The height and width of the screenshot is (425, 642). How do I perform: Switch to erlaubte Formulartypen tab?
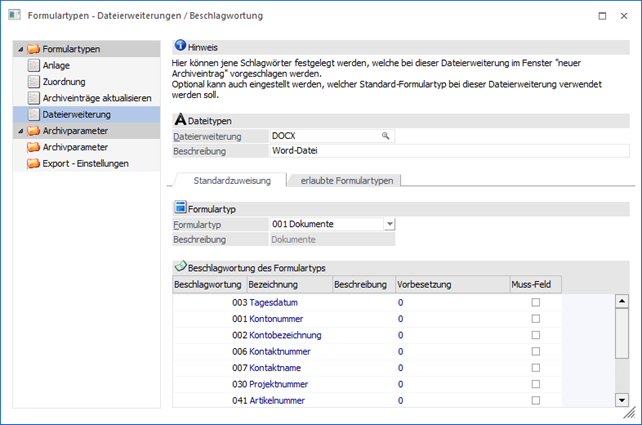pos(347,180)
